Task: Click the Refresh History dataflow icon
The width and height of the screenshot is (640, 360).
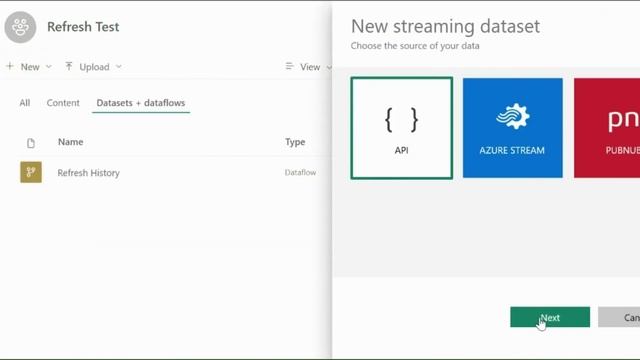Action: pyautogui.click(x=31, y=172)
